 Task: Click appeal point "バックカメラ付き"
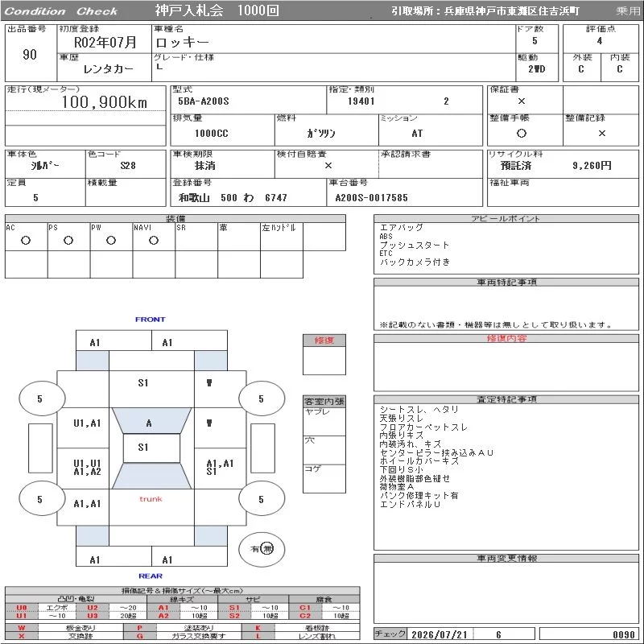pyautogui.click(x=415, y=262)
